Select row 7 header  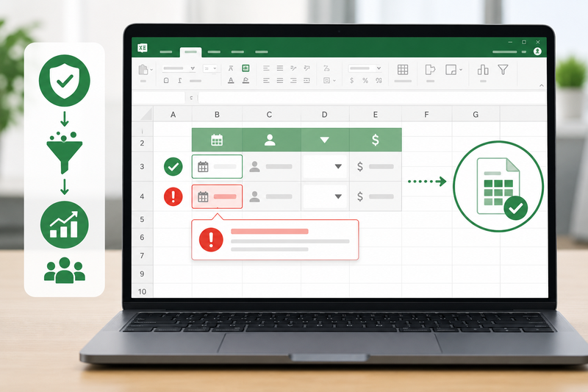[x=142, y=256]
